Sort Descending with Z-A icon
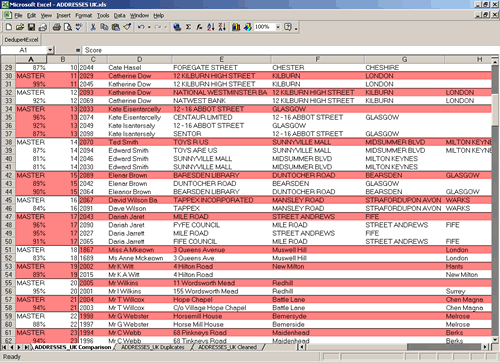The width and height of the screenshot is (500, 363). click(222, 27)
